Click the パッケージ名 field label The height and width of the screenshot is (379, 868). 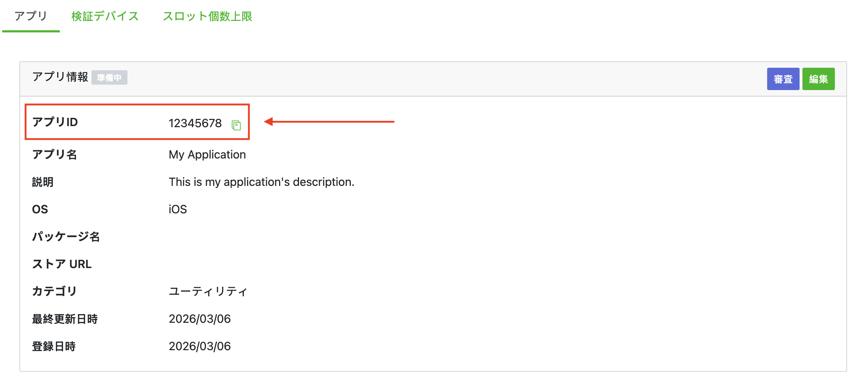click(x=66, y=237)
